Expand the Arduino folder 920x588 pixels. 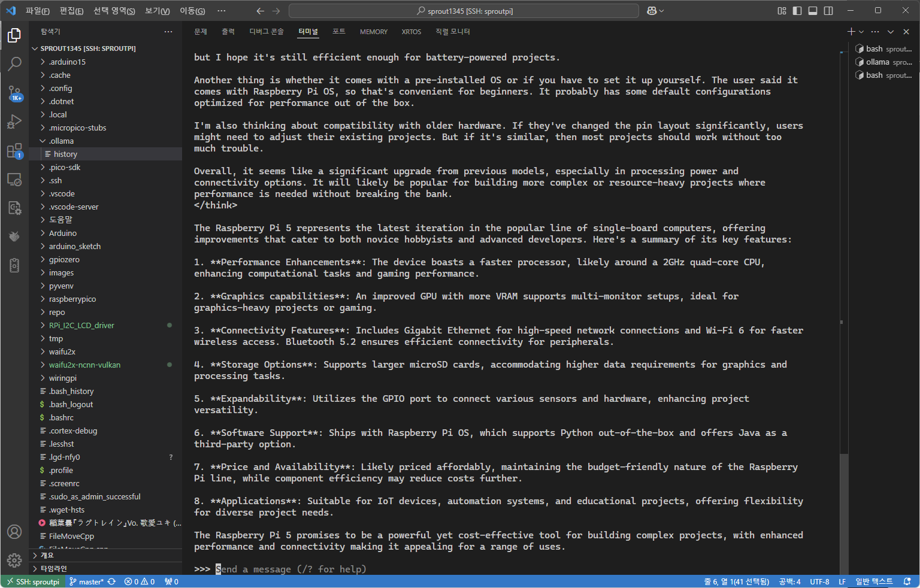[x=105, y=233]
